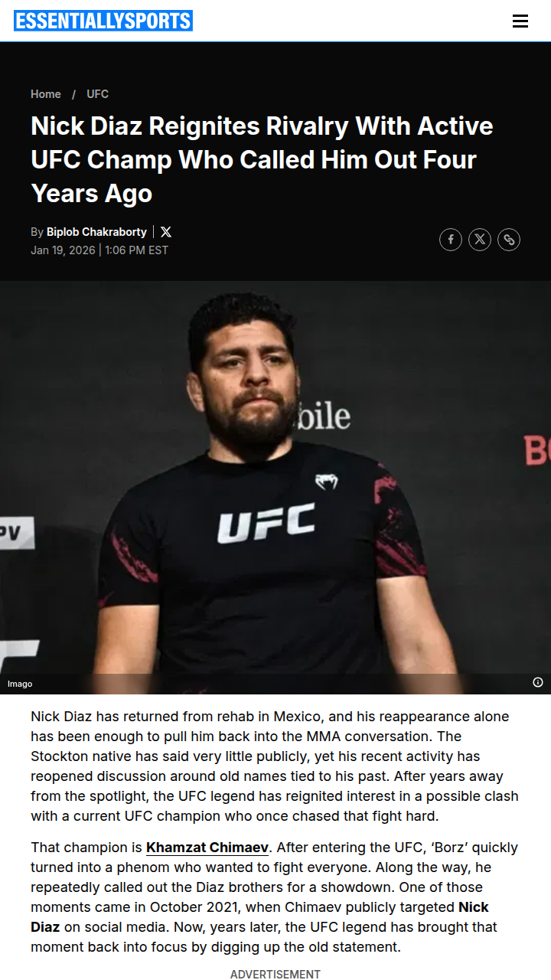Open the hamburger menu
The width and height of the screenshot is (551, 980).
[520, 21]
